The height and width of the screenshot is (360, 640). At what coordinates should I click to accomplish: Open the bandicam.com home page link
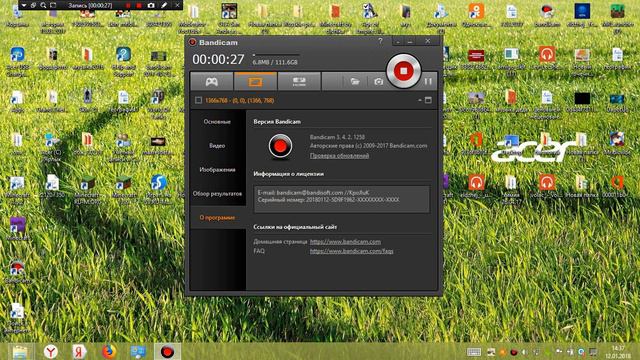point(345,242)
